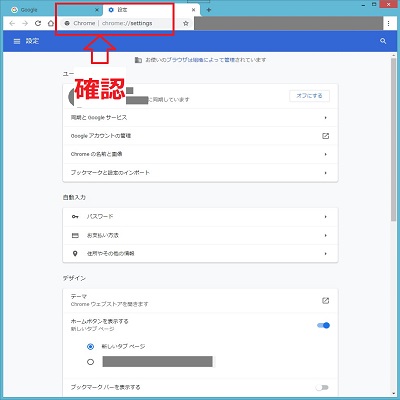
Task: Expand Chrome の名前と画像 arrow
Action: click(x=326, y=154)
